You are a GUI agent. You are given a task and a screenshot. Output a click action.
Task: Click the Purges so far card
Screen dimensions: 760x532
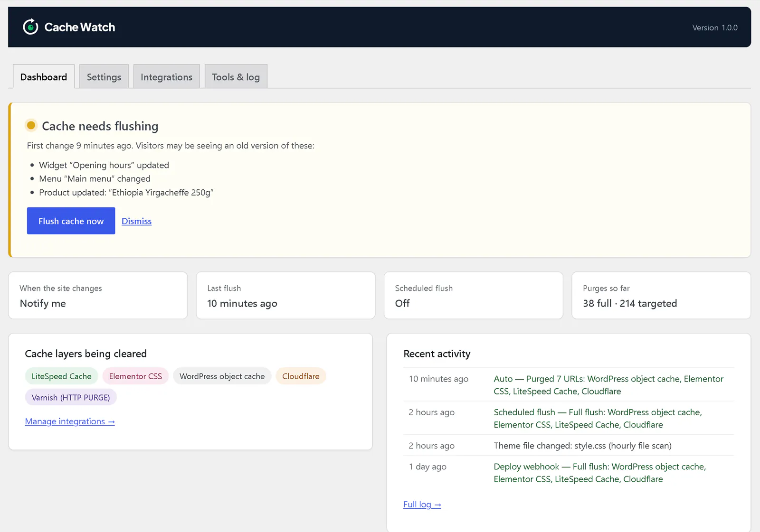661,296
